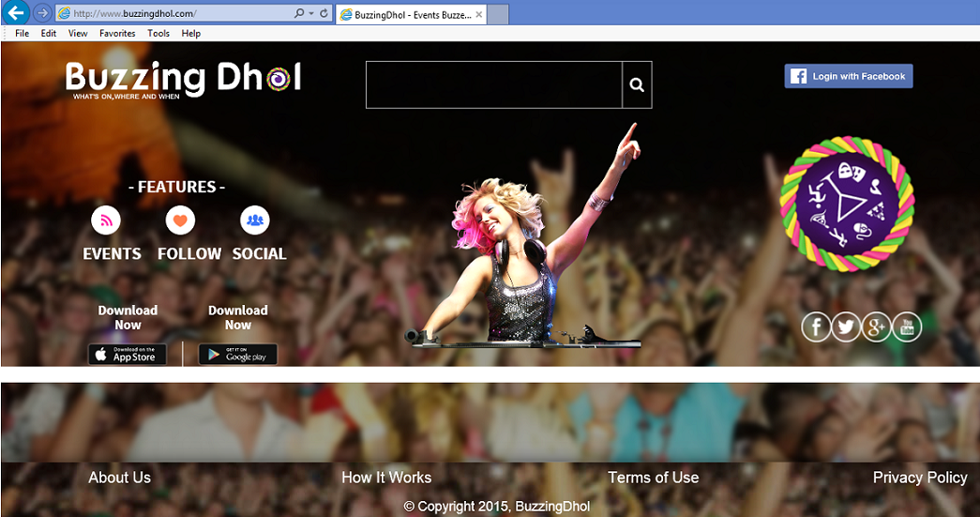Download from the App Store badge
980x517 pixels.
[x=128, y=355]
